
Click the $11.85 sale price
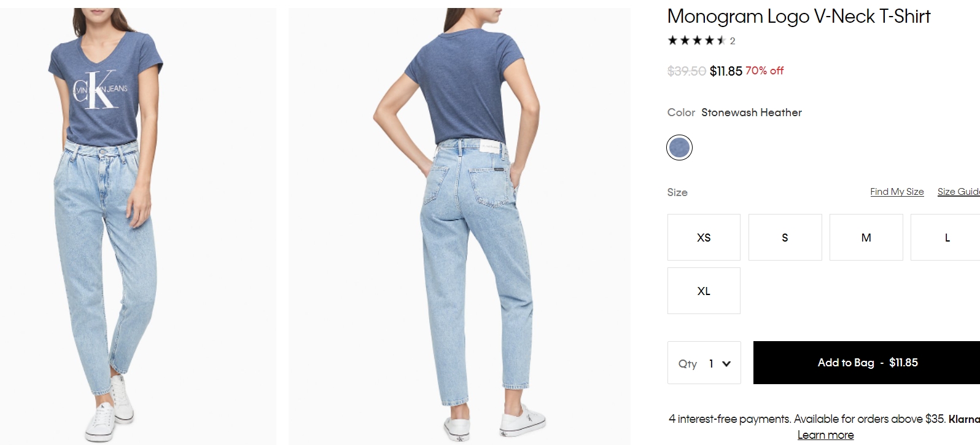coord(726,71)
